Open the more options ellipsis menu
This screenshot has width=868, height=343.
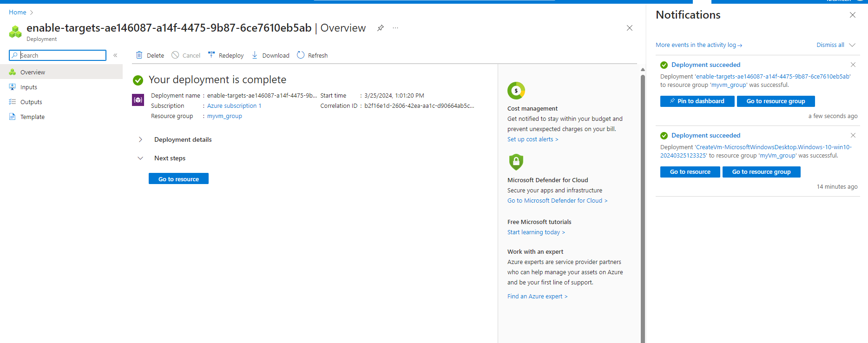pos(395,28)
